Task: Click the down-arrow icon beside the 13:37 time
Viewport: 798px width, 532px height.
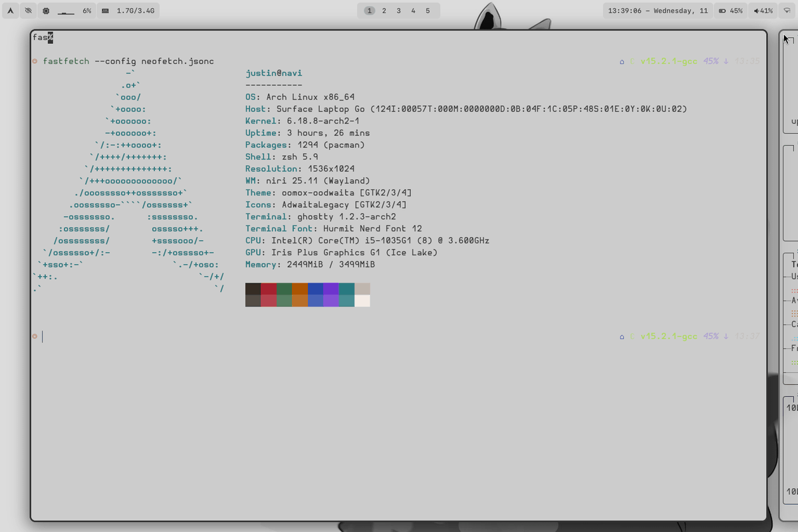Action: point(726,336)
